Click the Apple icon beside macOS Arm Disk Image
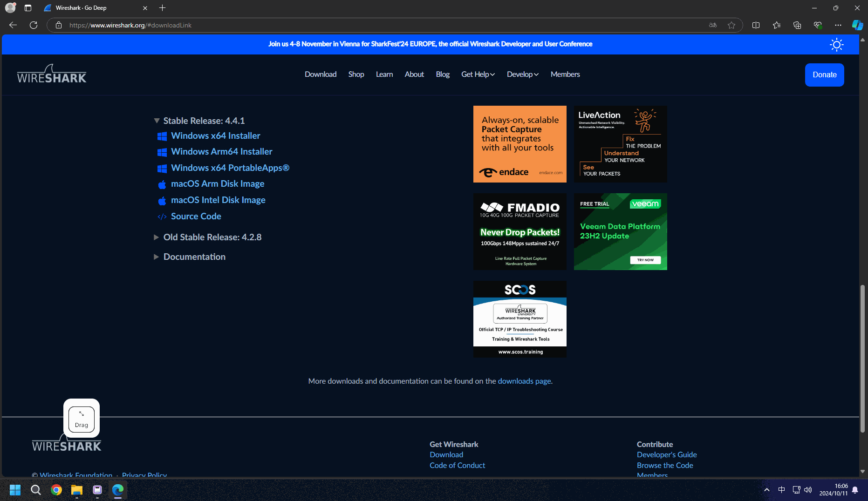The height and width of the screenshot is (501, 868). [x=162, y=184]
